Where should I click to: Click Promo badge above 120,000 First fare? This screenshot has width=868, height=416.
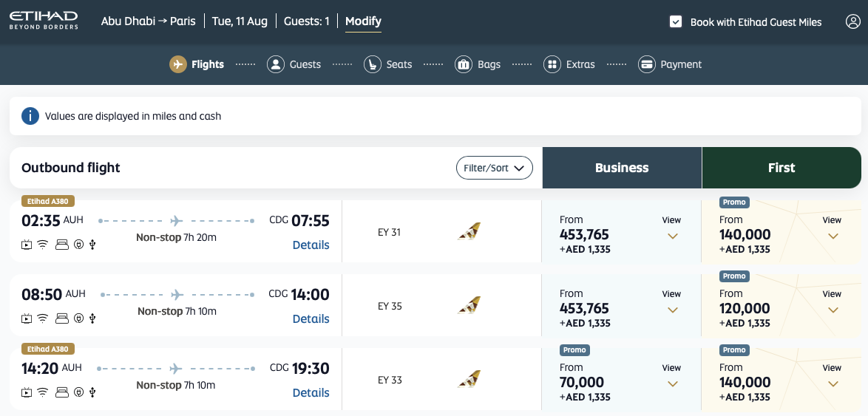click(x=734, y=276)
